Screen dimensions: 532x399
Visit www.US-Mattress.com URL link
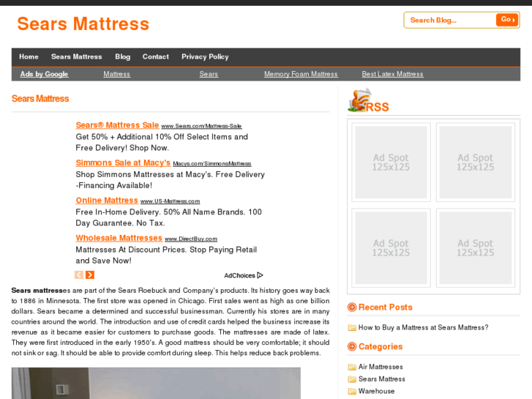(x=171, y=201)
